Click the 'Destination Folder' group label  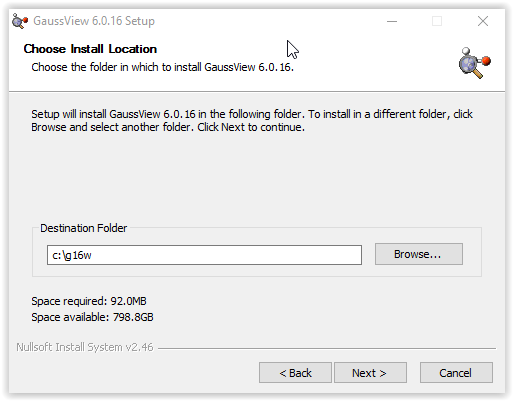(84, 228)
